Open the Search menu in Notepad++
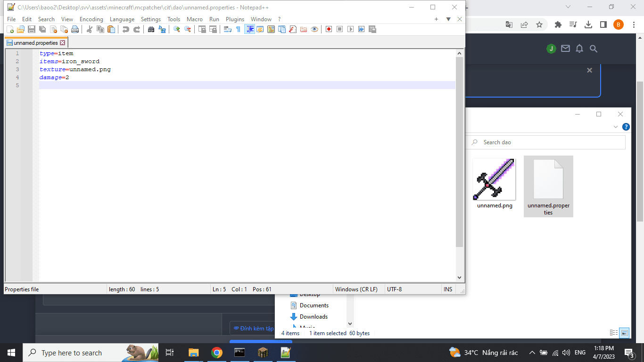The image size is (644, 362). point(46,19)
